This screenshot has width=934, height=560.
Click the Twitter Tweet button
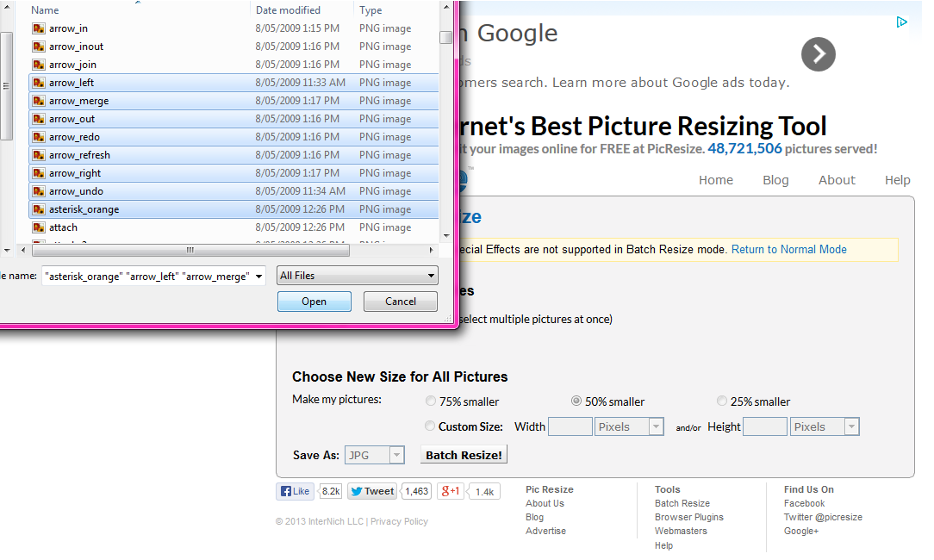click(x=372, y=491)
